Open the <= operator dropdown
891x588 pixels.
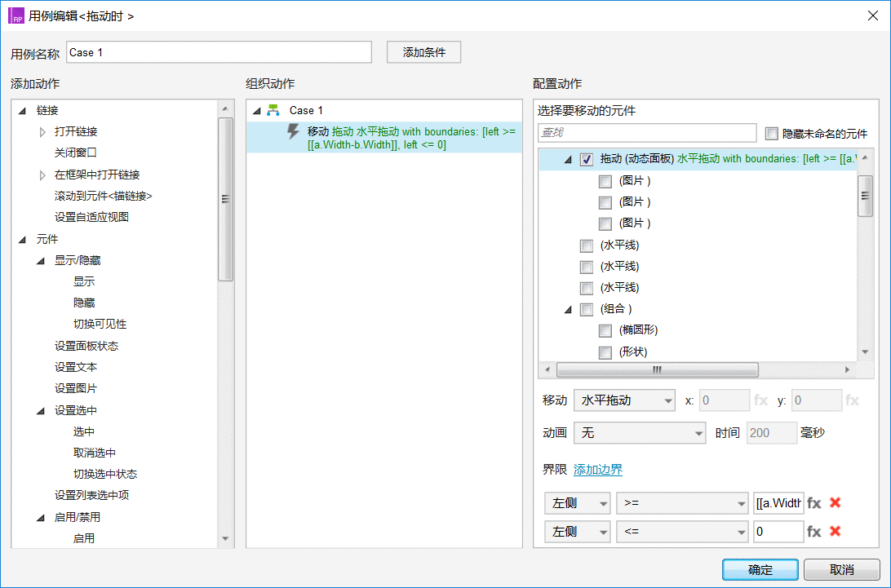point(682,532)
